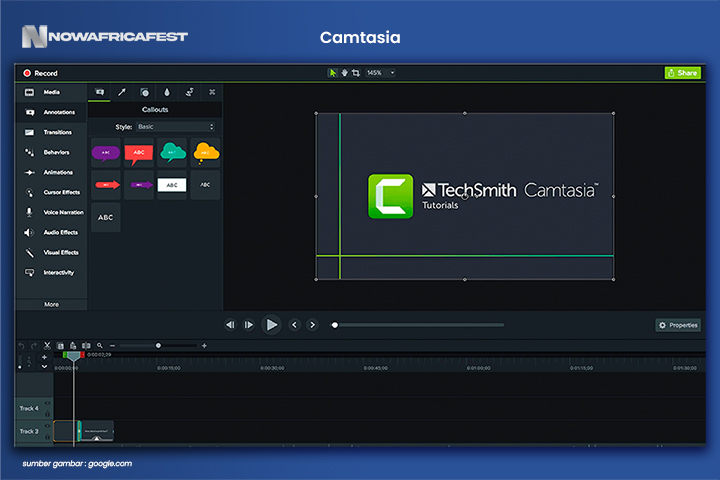
Task: Toggle Track 3 lock
Action: pyautogui.click(x=47, y=437)
